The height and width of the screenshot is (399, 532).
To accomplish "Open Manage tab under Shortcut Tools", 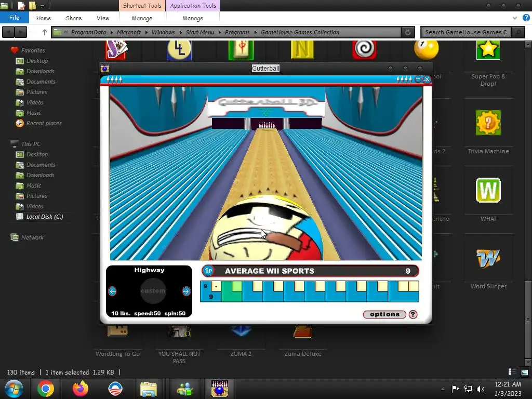I will [x=142, y=18].
